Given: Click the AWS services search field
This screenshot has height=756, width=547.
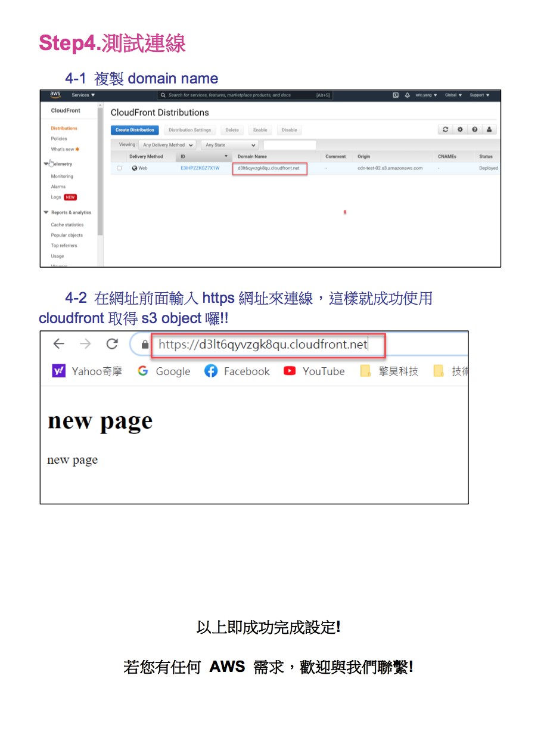Looking at the screenshot, I should tap(238, 95).
